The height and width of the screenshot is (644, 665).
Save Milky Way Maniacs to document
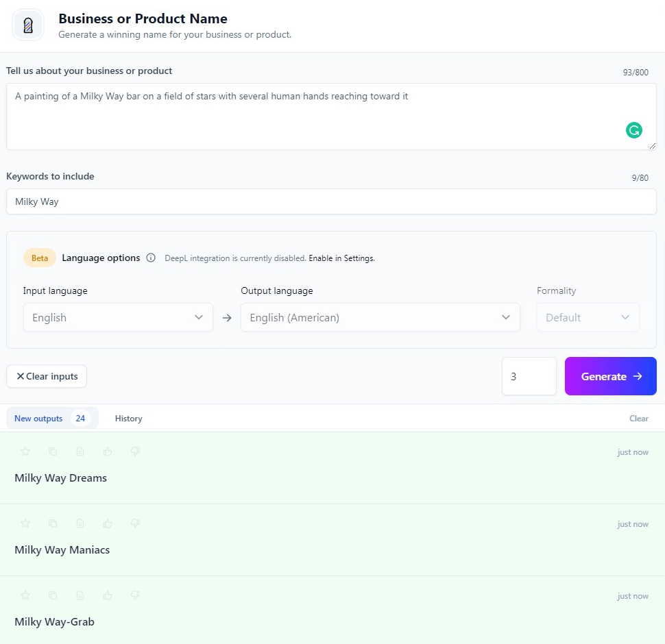click(80, 523)
